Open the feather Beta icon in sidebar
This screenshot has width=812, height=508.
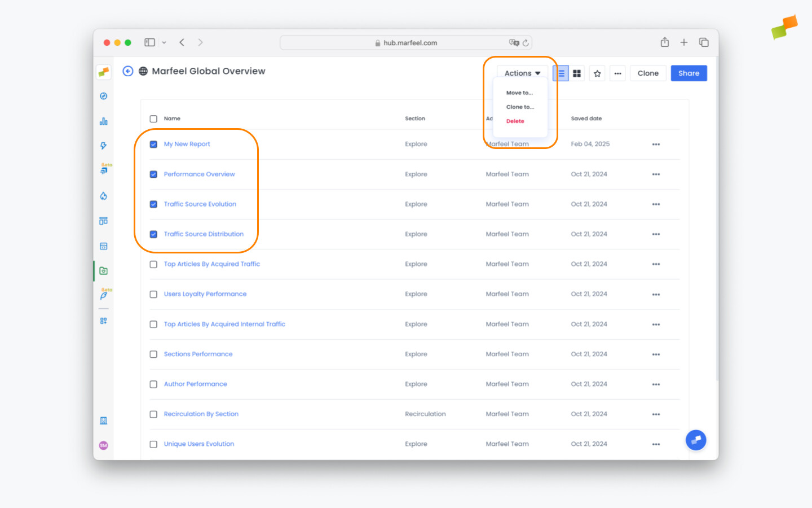104,294
